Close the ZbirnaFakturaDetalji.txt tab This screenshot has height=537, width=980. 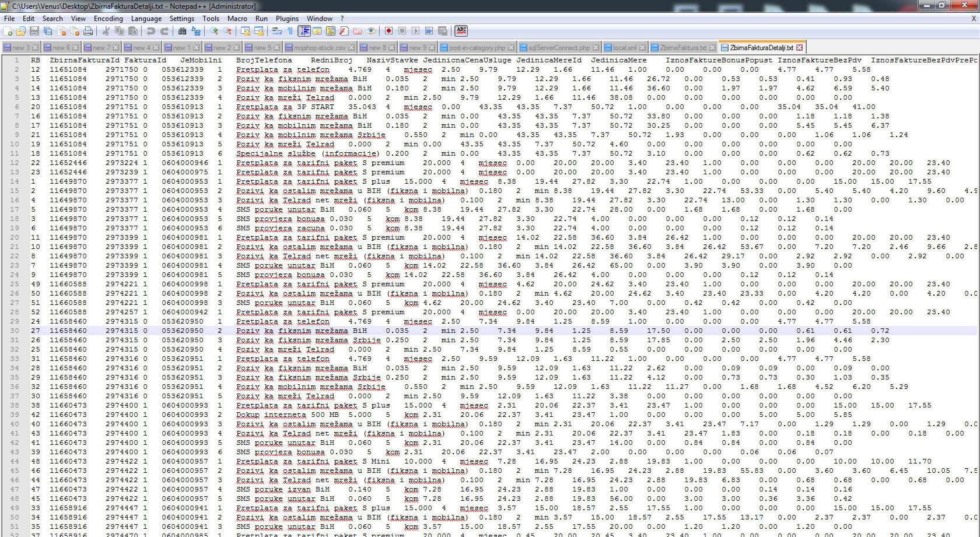click(800, 48)
